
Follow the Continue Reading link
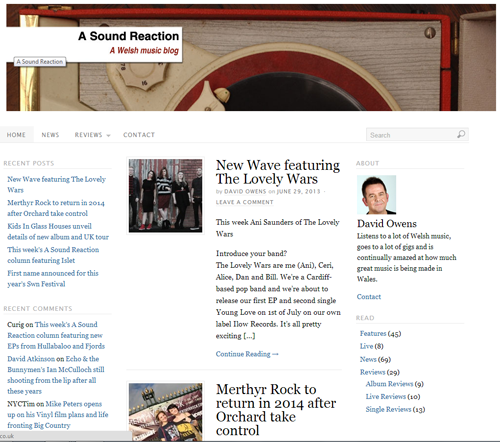(247, 354)
